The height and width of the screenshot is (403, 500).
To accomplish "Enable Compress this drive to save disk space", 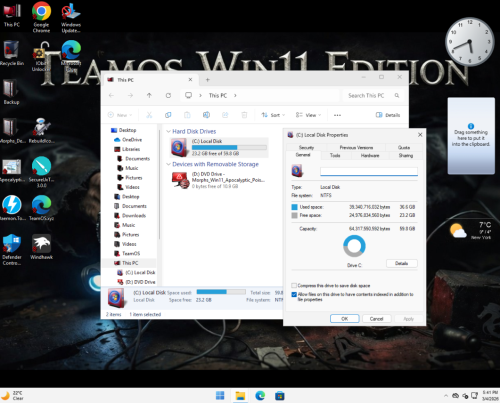I will coord(294,286).
